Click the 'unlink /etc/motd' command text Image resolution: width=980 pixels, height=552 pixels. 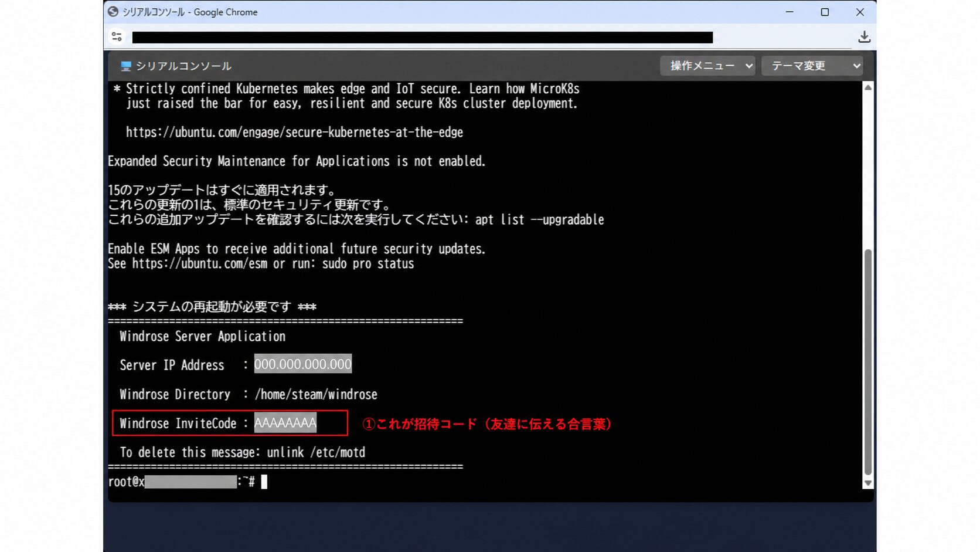tap(316, 452)
